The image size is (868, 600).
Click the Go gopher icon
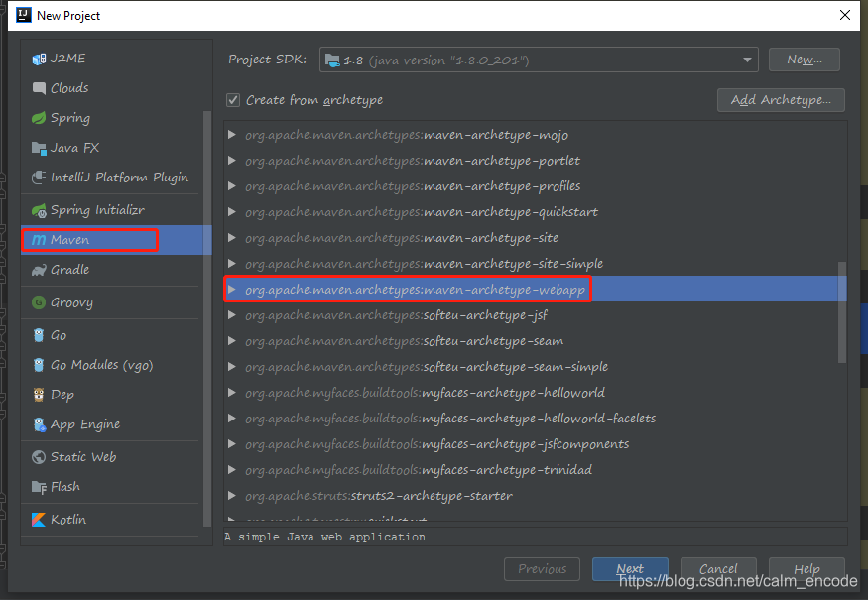(x=39, y=335)
